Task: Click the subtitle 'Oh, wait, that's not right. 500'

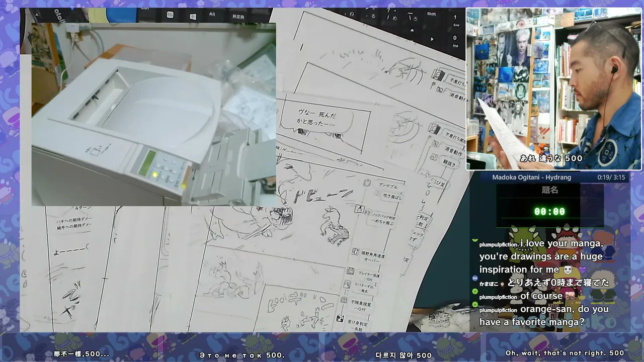Action: click(565, 353)
